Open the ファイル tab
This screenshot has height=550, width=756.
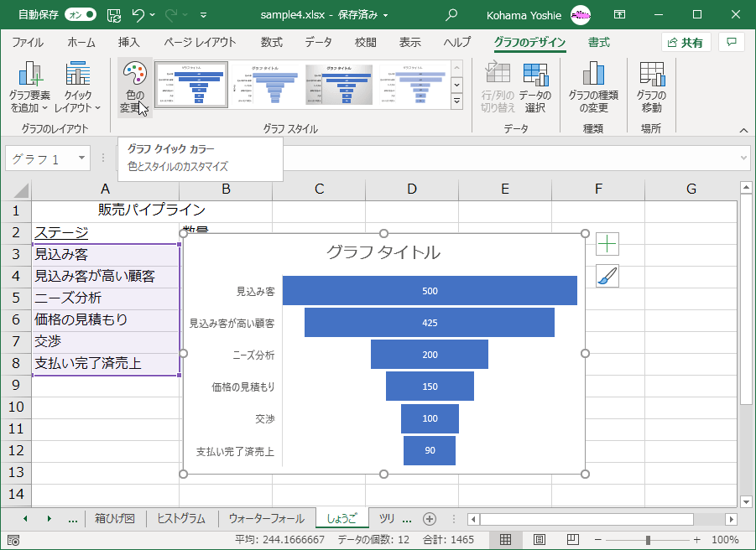28,43
